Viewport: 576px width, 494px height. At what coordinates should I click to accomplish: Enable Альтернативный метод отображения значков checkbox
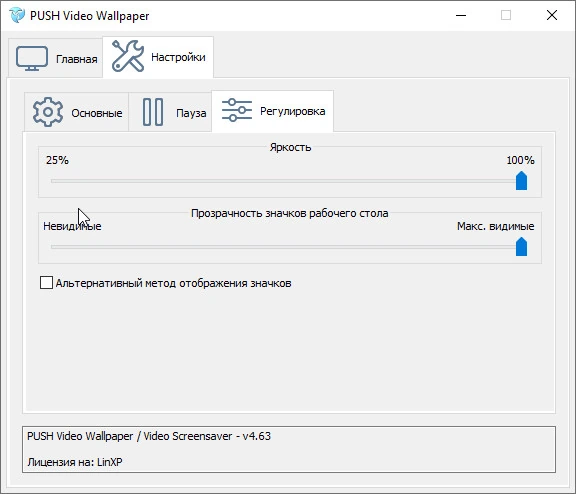click(46, 283)
